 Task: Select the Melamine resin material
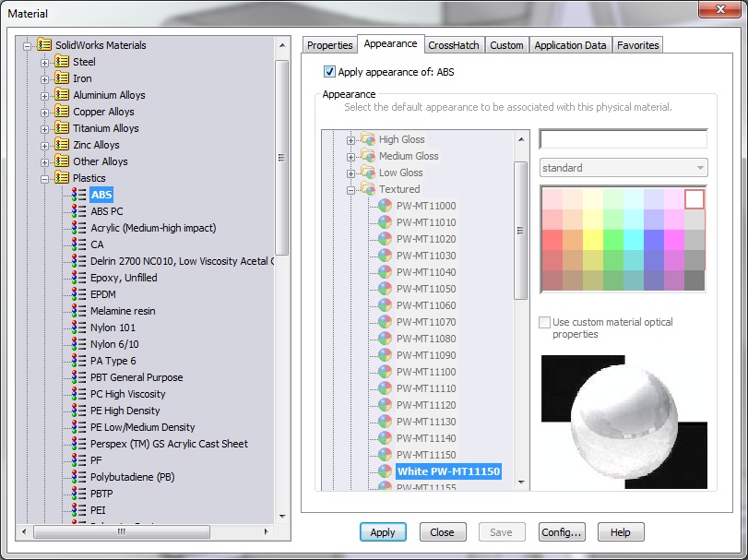(123, 311)
